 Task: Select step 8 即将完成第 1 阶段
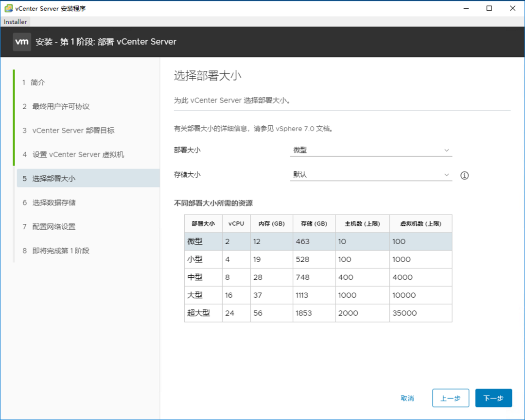(x=56, y=251)
